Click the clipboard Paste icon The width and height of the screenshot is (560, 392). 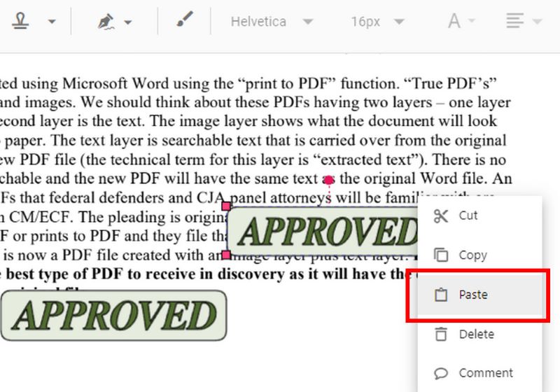point(441,295)
